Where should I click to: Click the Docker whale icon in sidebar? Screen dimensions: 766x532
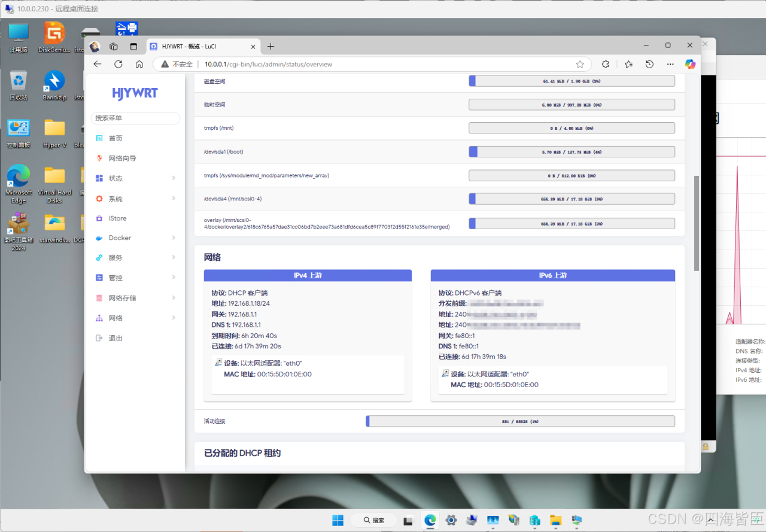pyautogui.click(x=99, y=238)
